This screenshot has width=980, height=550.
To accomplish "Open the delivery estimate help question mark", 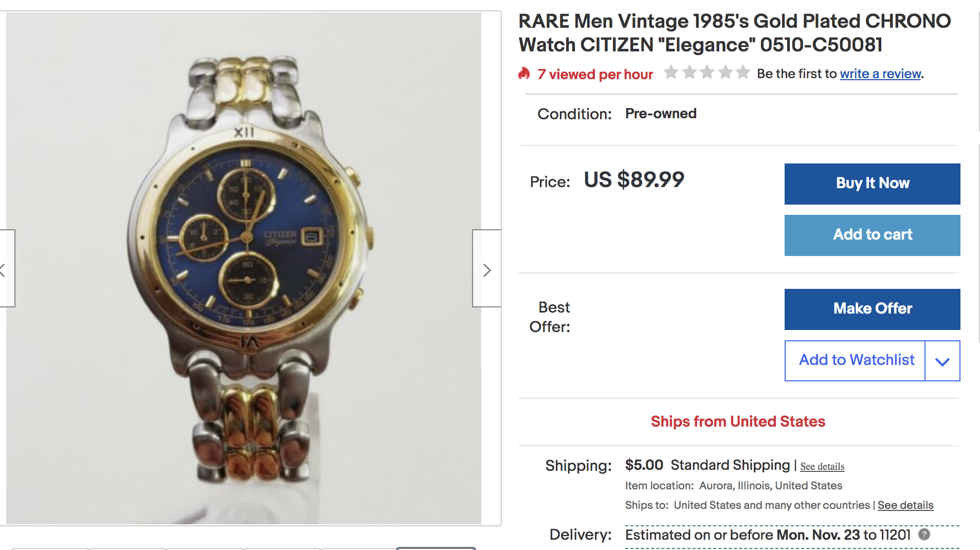I will [x=924, y=535].
